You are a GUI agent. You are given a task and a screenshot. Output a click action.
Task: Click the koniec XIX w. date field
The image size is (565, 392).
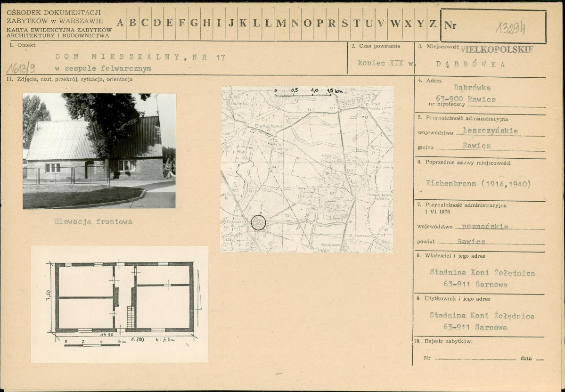[385, 63]
